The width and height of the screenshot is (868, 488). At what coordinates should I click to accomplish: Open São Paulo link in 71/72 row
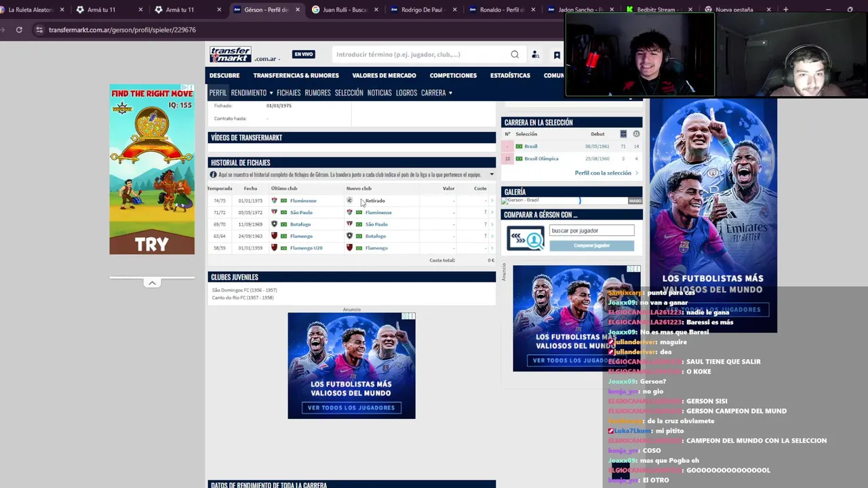pos(301,213)
